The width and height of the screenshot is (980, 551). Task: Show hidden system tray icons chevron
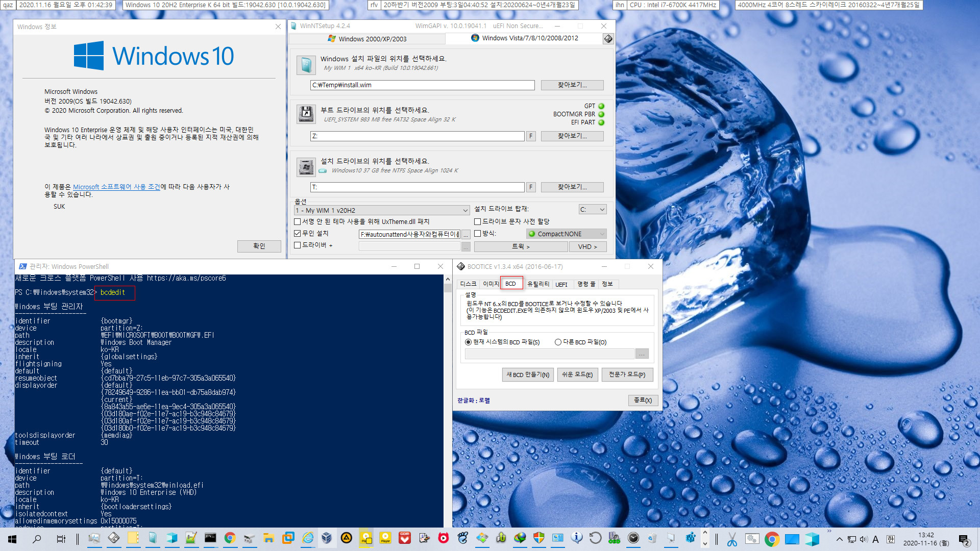point(839,539)
